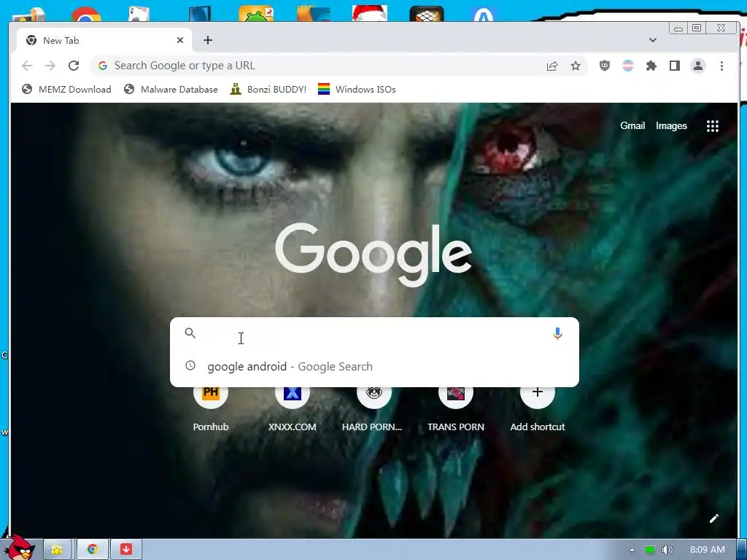
Task: Click the Google logo
Action: click(373, 254)
